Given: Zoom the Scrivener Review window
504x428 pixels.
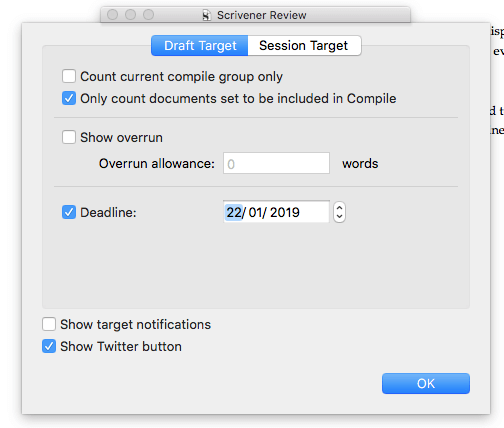Looking at the screenshot, I should (x=148, y=15).
